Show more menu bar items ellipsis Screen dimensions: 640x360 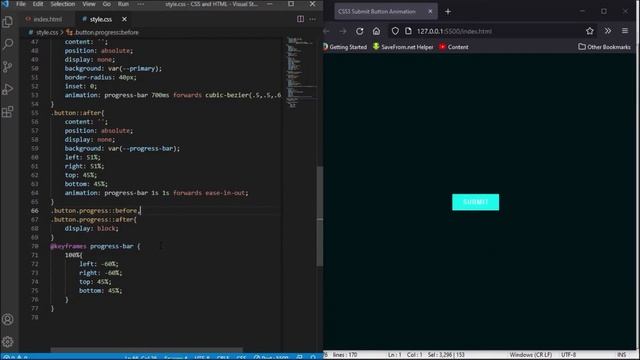140,4
